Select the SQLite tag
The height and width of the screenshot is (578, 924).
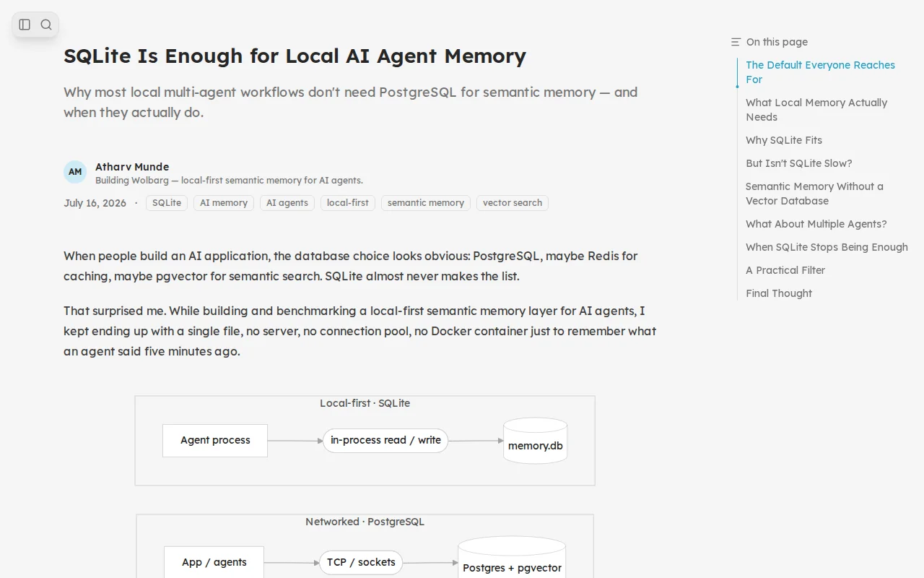[167, 203]
